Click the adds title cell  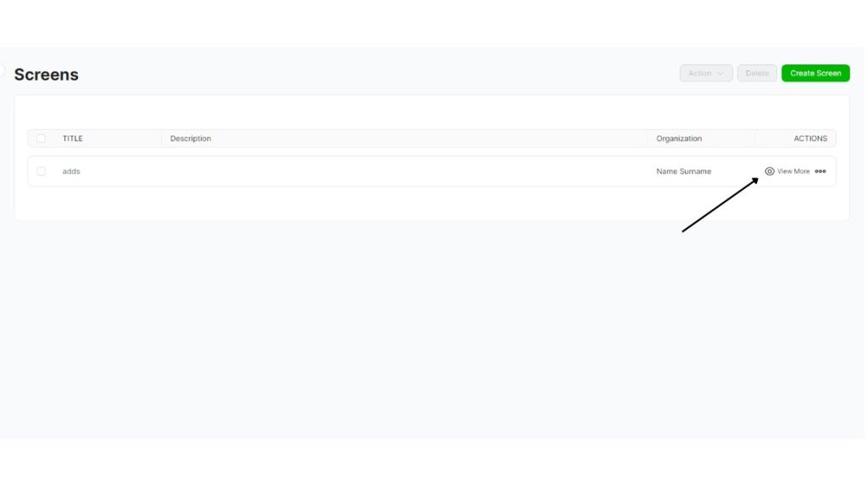pyautogui.click(x=71, y=171)
